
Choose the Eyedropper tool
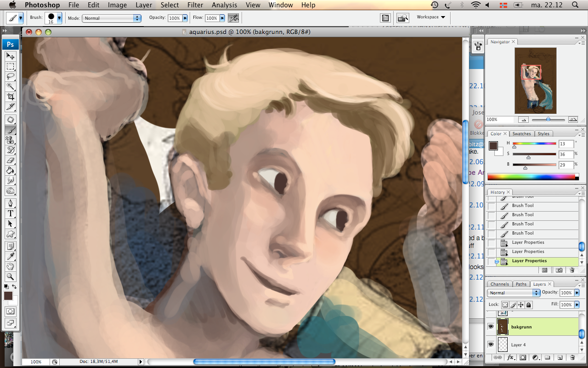click(x=11, y=256)
